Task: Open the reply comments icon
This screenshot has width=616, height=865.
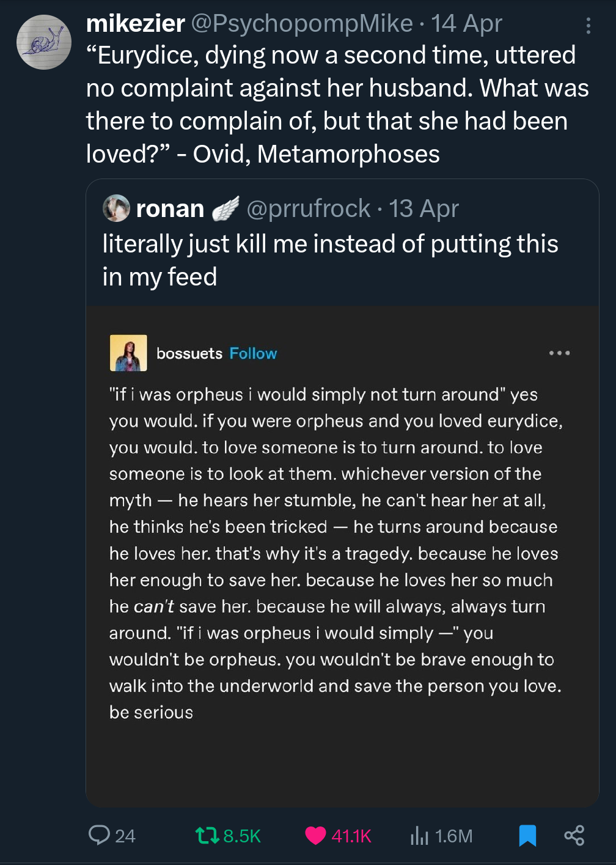Action: (x=99, y=835)
